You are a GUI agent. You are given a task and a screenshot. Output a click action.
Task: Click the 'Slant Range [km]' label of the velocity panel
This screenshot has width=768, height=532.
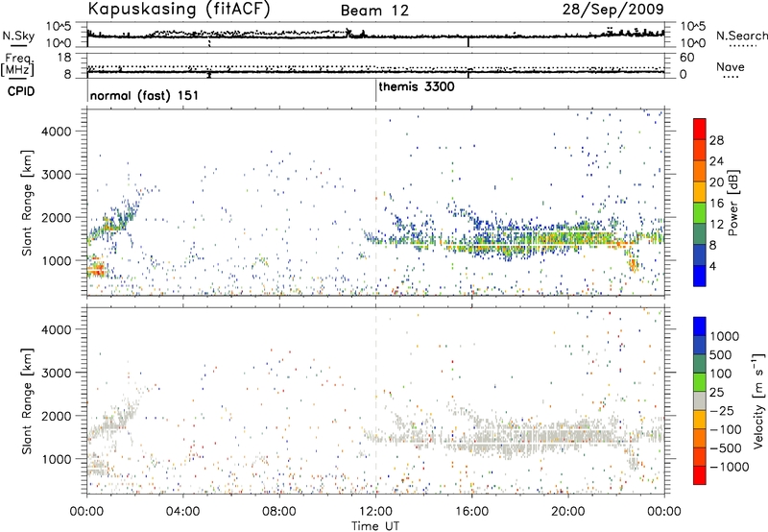click(x=28, y=400)
